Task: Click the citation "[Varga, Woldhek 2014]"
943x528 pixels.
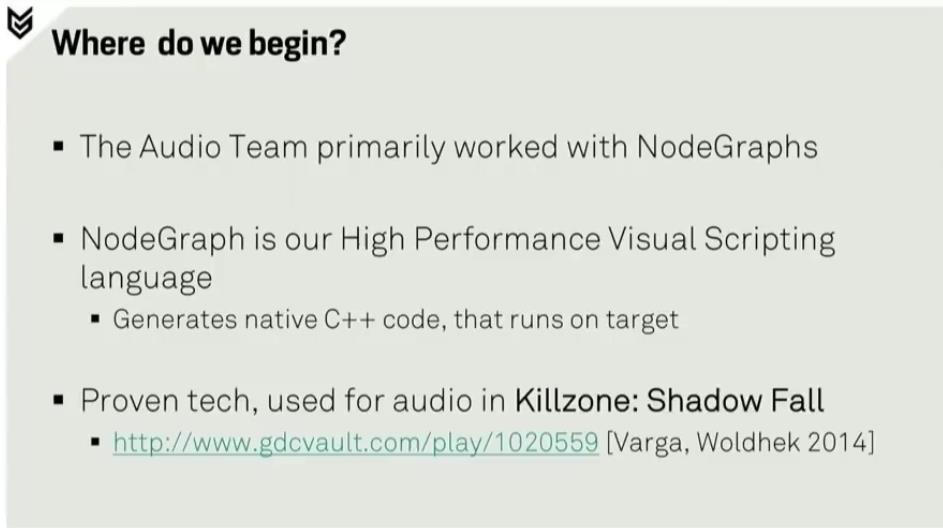Action: (x=740, y=443)
